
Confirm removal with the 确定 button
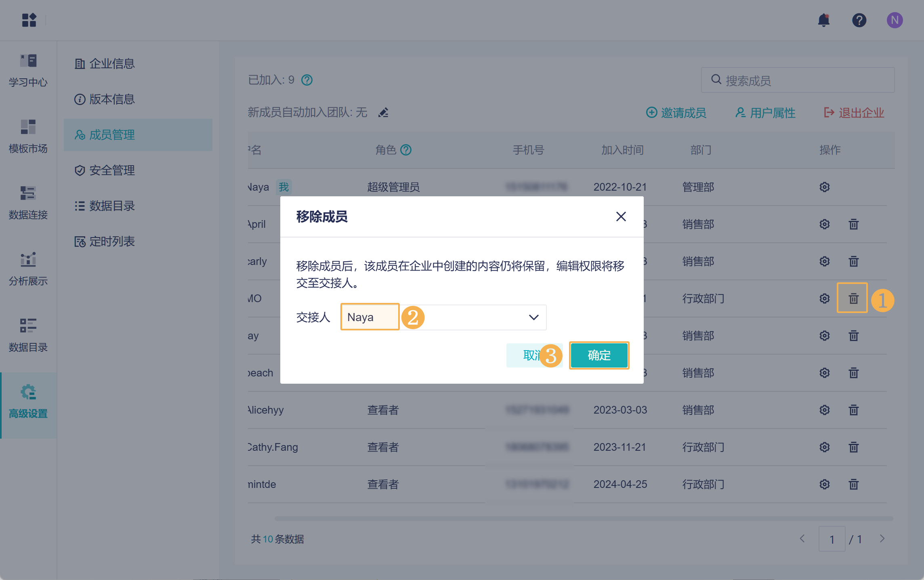(x=599, y=355)
